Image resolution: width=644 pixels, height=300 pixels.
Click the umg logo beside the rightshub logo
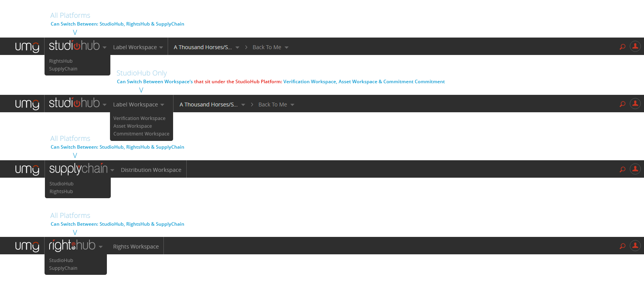[x=27, y=246]
